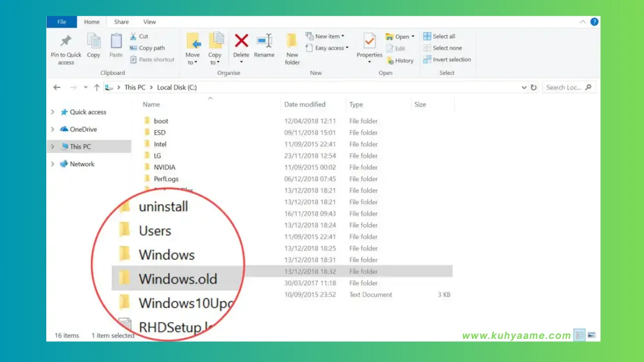Click the Pin to Quick access icon
This screenshot has width=644, height=362.
pos(66,41)
